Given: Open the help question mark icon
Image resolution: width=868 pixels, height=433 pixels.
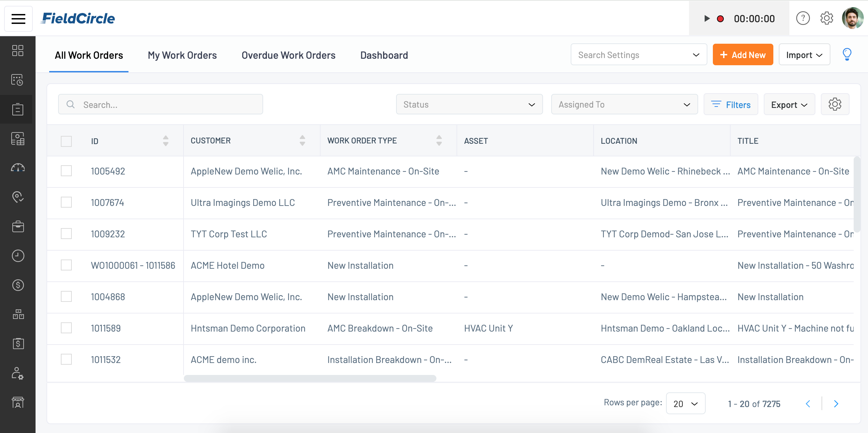Looking at the screenshot, I should (x=803, y=18).
